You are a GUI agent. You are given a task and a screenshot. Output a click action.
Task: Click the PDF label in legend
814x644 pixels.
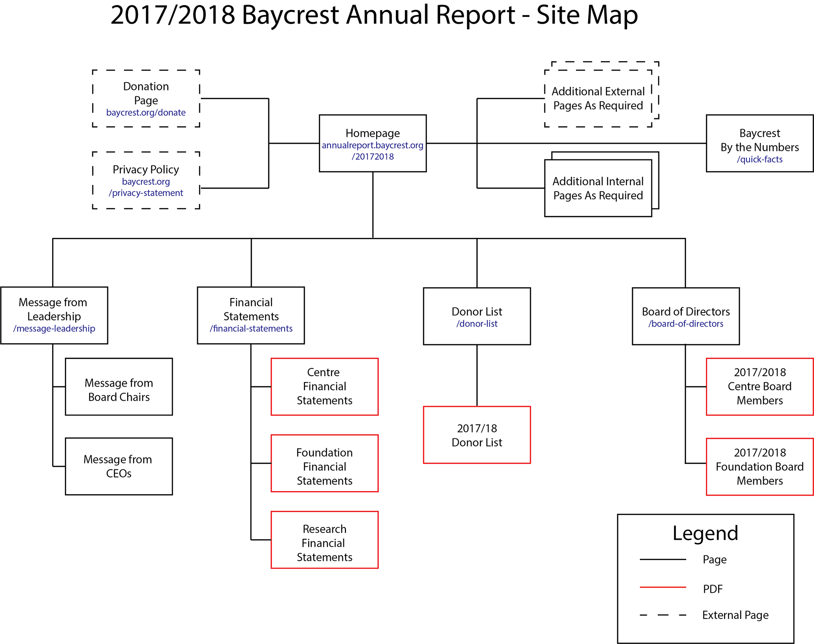coord(713,589)
